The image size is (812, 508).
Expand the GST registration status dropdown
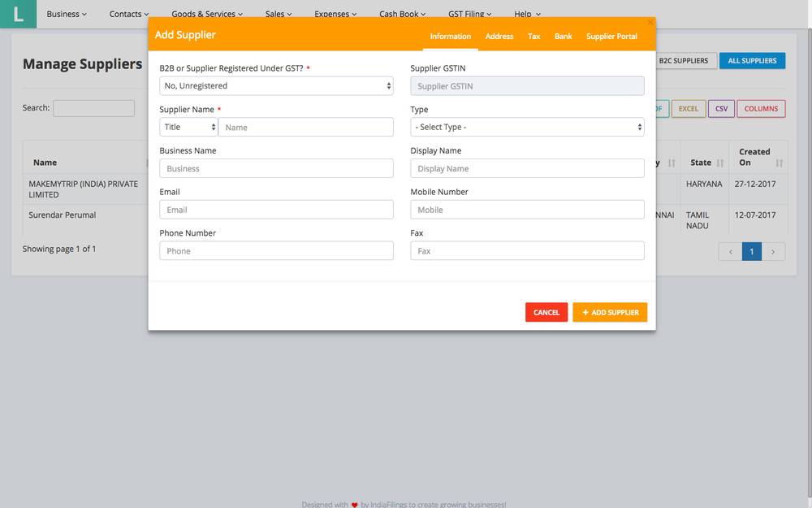[276, 85]
